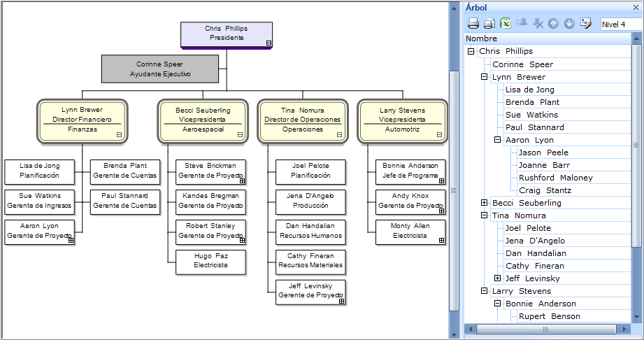Screen dimensions: 644x340
Task: Open the Nivel 4 level dropdown
Action: [x=620, y=24]
